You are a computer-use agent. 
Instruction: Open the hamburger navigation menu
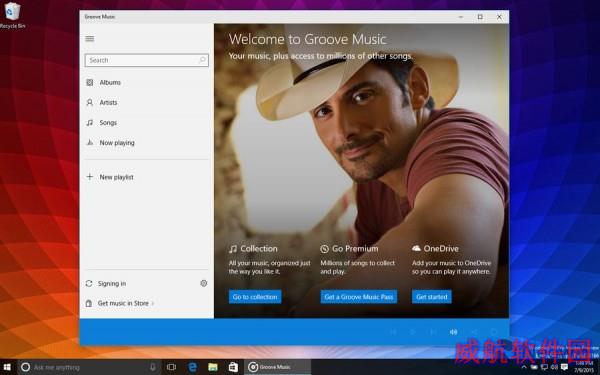pyautogui.click(x=90, y=39)
